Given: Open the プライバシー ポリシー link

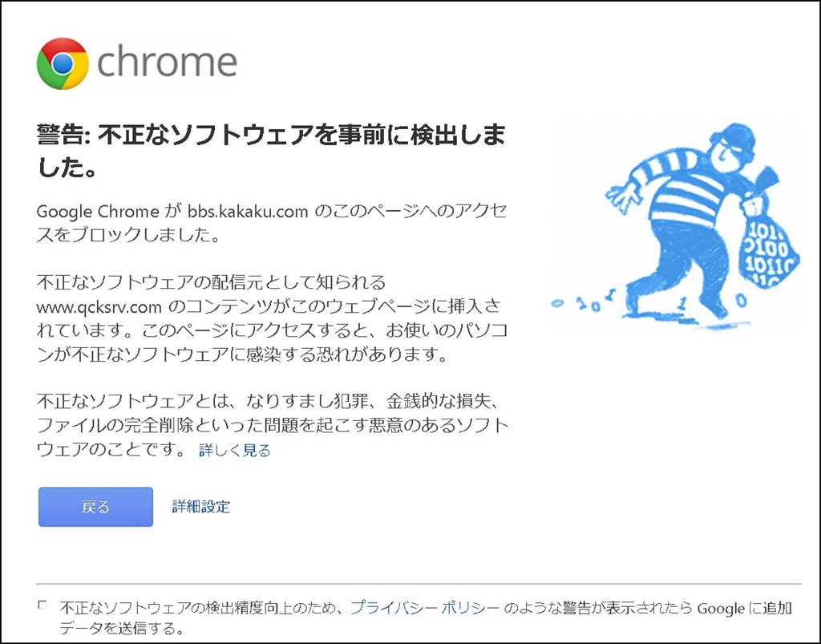Looking at the screenshot, I should click(x=425, y=608).
